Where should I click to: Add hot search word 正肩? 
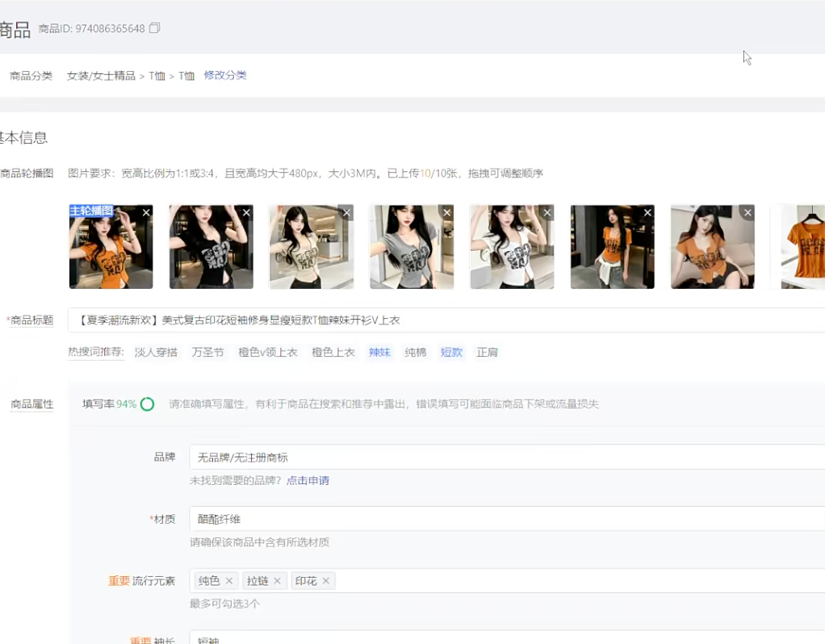point(488,352)
